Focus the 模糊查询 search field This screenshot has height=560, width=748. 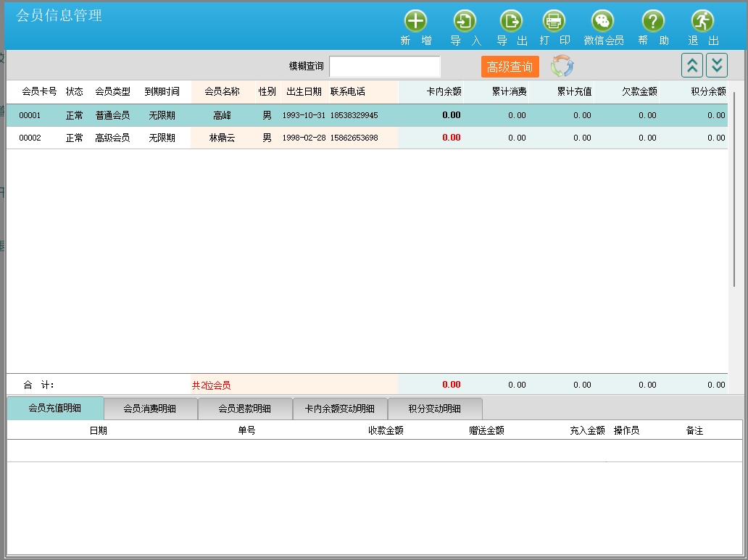(x=384, y=67)
